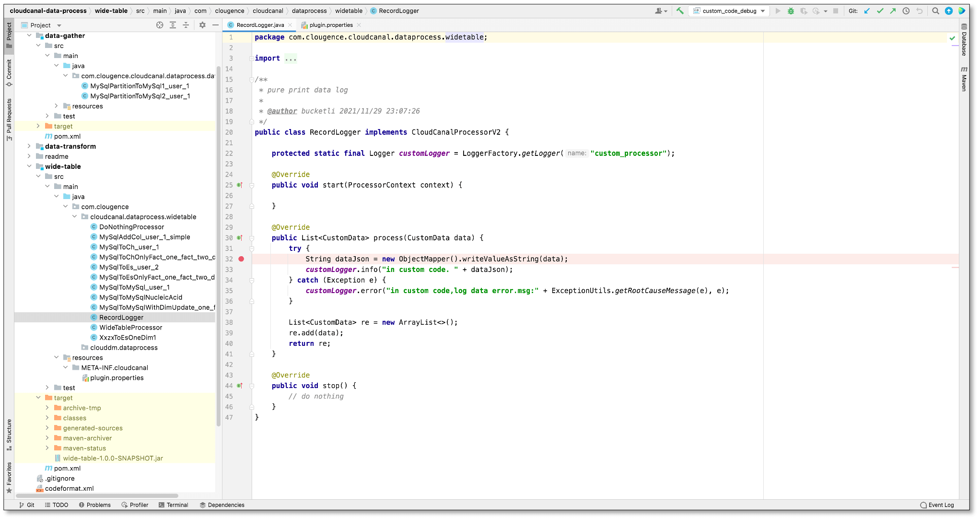Update project from Git with blue arrow icon
980x519 pixels.
(x=867, y=11)
